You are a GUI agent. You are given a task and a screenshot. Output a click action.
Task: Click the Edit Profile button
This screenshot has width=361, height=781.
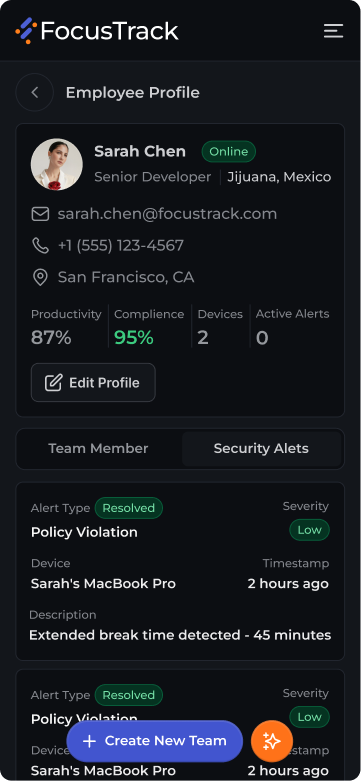(93, 383)
